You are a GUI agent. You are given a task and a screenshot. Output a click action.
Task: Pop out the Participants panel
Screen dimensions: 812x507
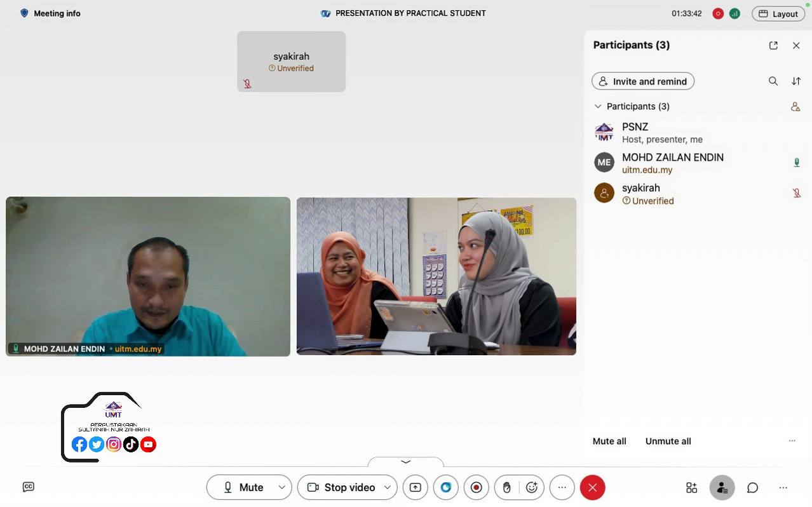[x=773, y=45]
